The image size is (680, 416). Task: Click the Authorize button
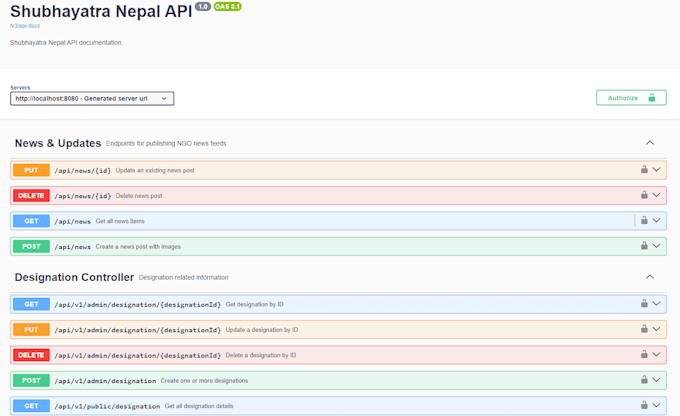tap(631, 98)
